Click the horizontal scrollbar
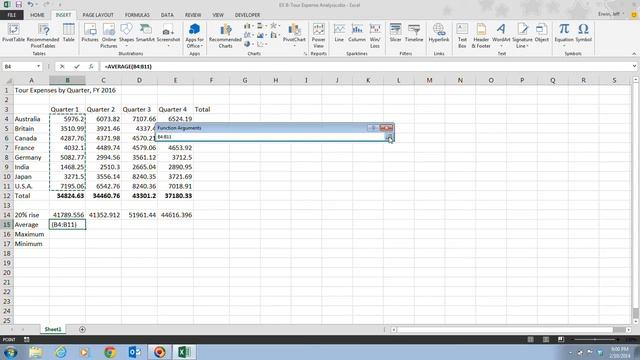 pyautogui.click(x=511, y=329)
